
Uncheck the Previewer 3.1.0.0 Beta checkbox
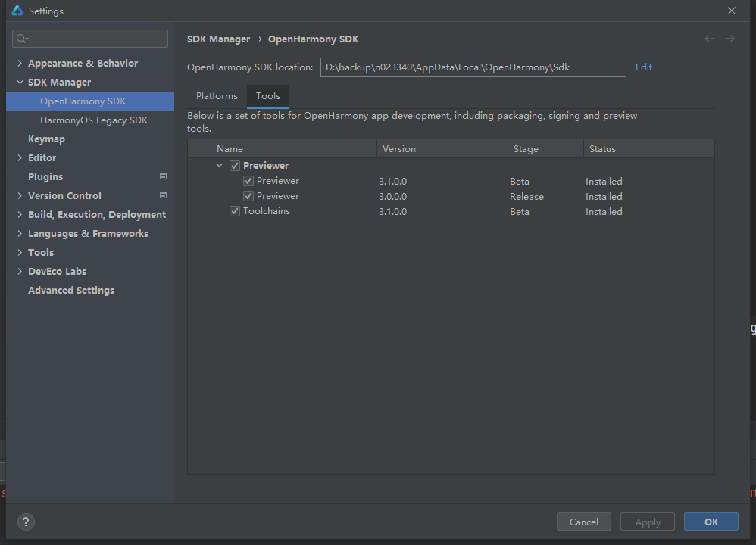click(x=248, y=181)
